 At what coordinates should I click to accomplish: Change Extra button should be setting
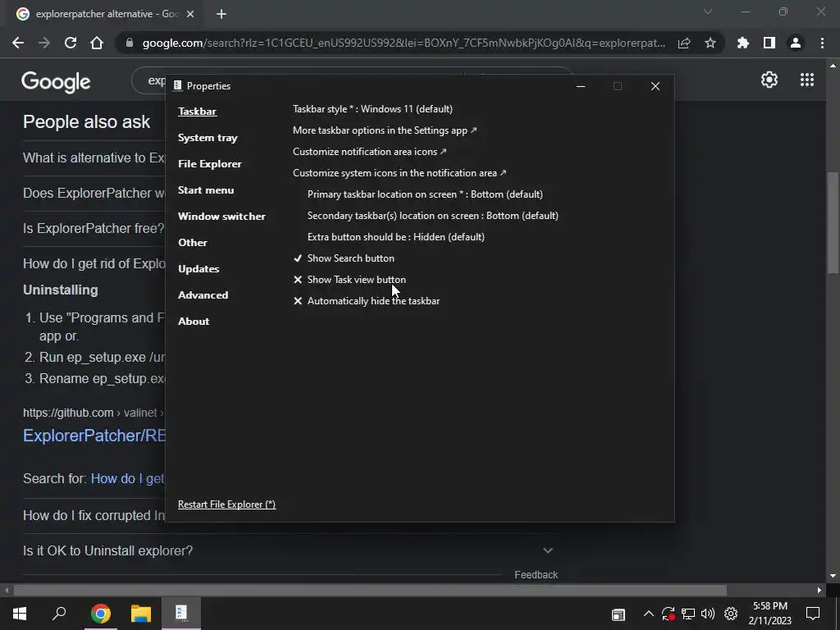396,237
